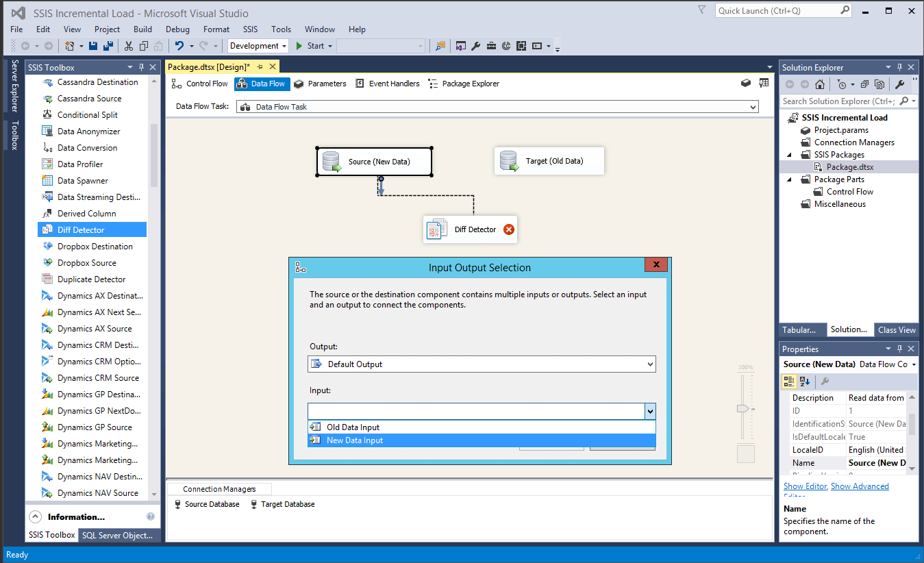Select Duplicate Detector in toolbox

[92, 279]
